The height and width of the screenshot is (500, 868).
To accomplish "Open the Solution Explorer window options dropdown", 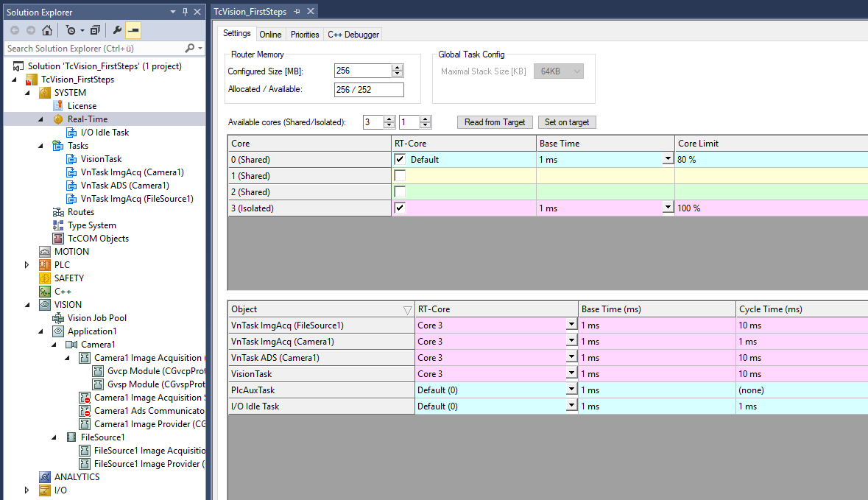I will pos(173,12).
